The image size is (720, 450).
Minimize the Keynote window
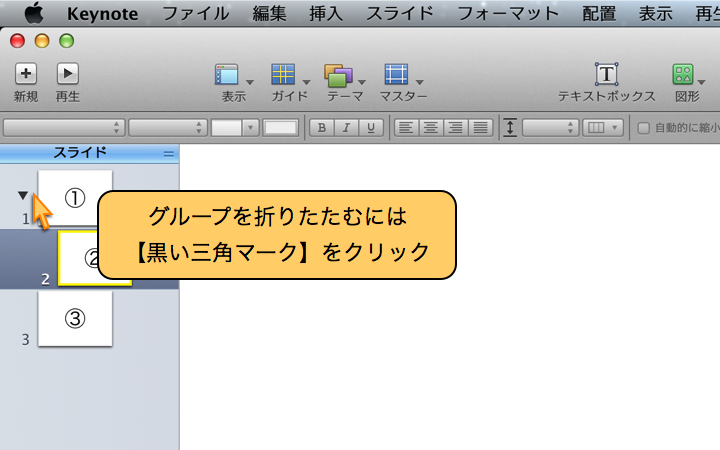[x=42, y=41]
